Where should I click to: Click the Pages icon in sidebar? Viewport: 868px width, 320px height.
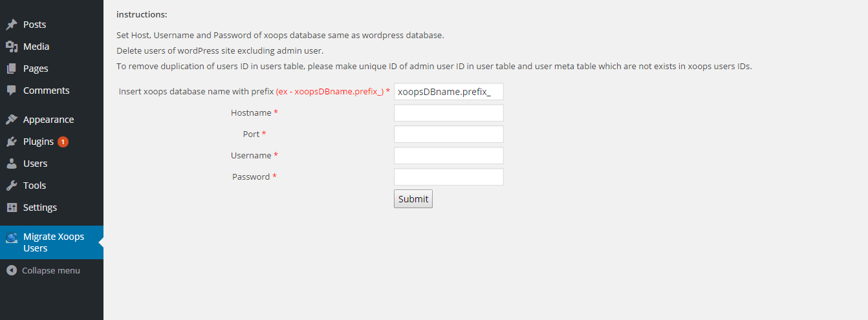pyautogui.click(x=12, y=69)
